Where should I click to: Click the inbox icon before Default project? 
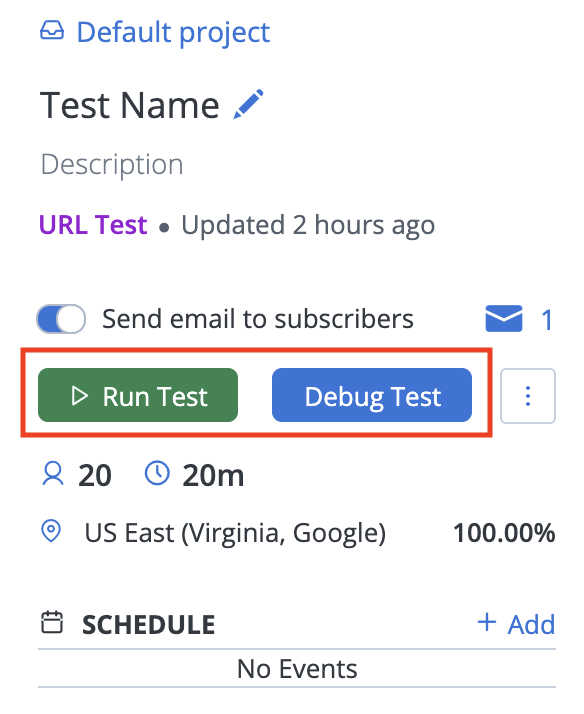click(x=52, y=31)
